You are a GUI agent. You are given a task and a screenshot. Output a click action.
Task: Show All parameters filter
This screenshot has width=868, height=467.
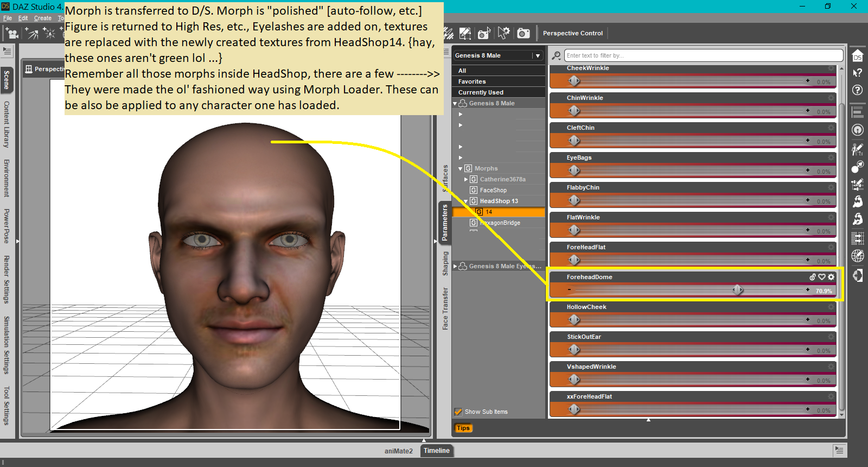(499, 71)
